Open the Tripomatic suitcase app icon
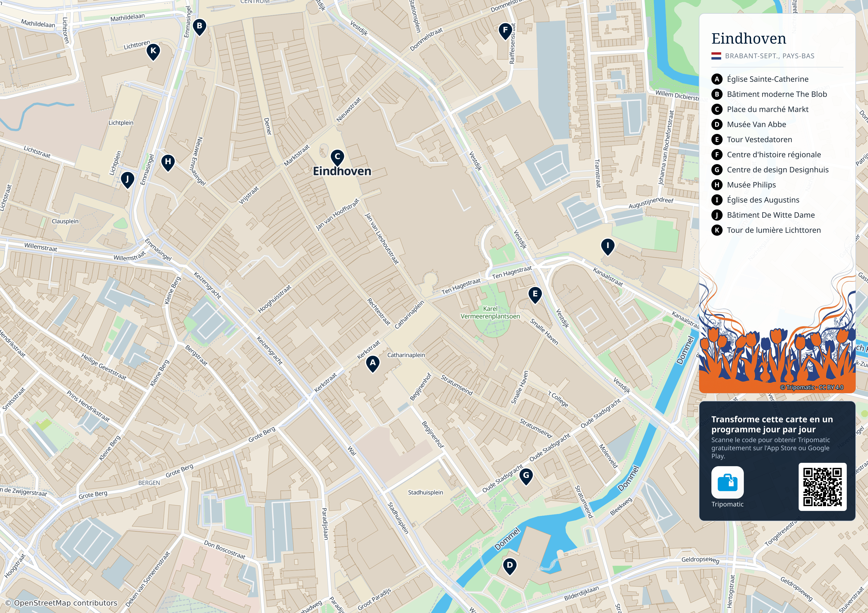 727,482
